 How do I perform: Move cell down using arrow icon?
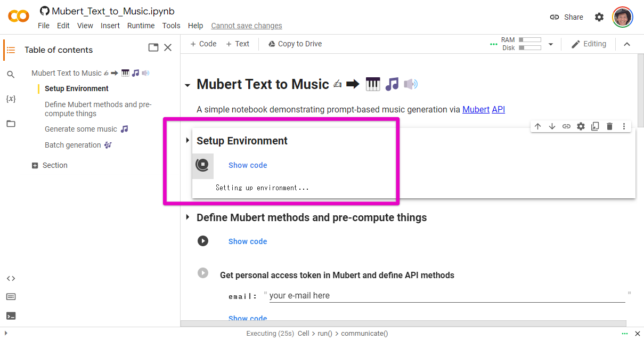(552, 126)
